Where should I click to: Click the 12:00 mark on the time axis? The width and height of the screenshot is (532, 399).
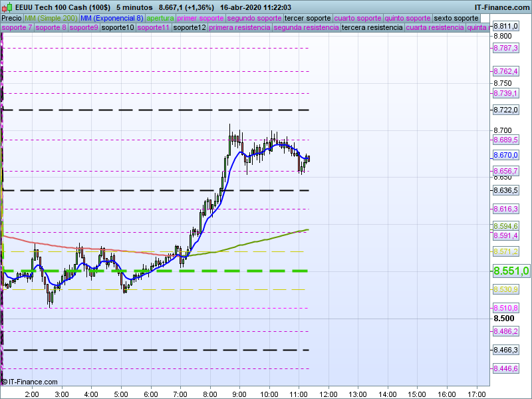pyautogui.click(x=328, y=394)
